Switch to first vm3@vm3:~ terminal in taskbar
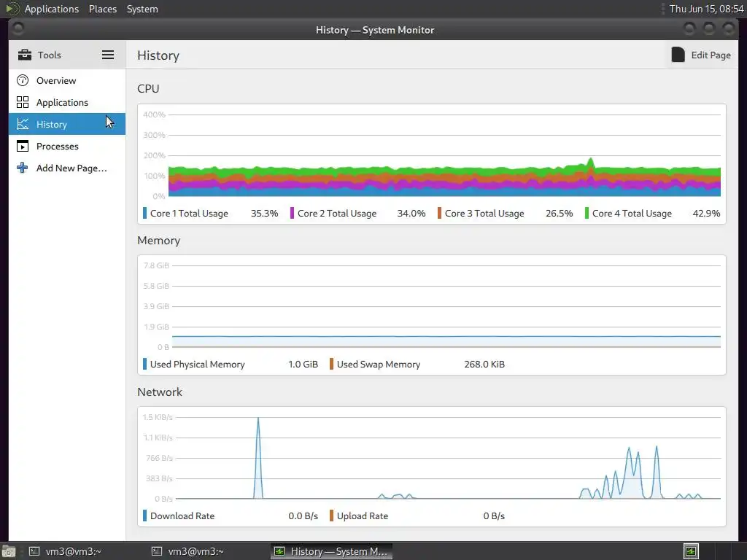The height and width of the screenshot is (560, 747). pos(65,551)
